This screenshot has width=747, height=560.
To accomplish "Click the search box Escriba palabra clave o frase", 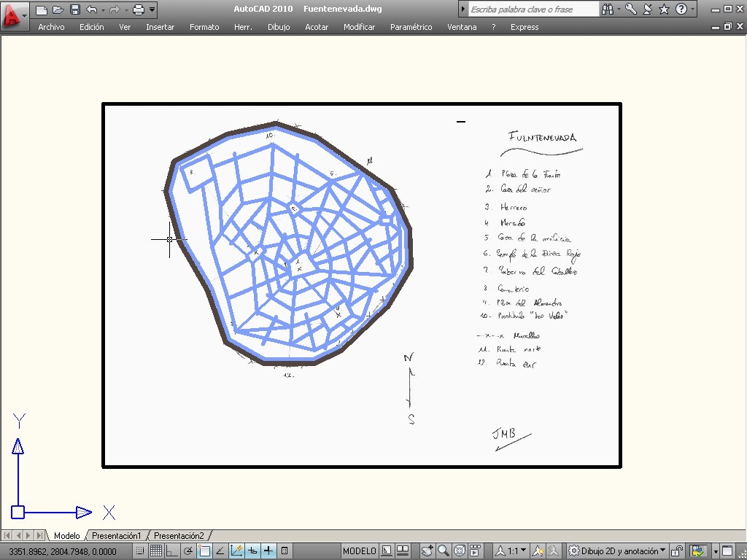I will pos(533,9).
